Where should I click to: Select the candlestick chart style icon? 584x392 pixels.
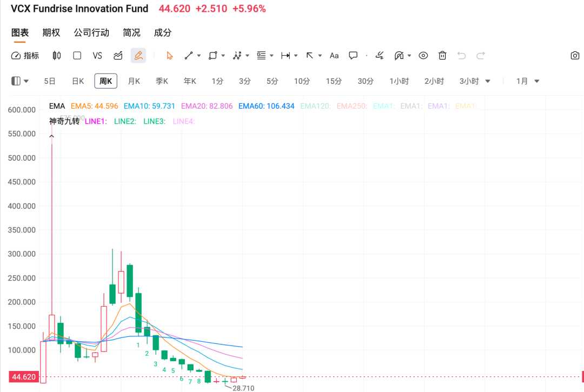pyautogui.click(x=57, y=56)
